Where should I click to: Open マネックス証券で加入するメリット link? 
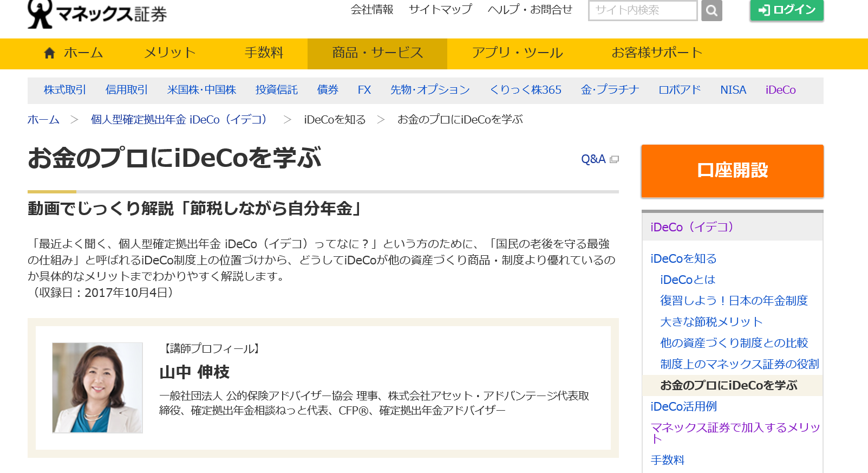click(735, 433)
